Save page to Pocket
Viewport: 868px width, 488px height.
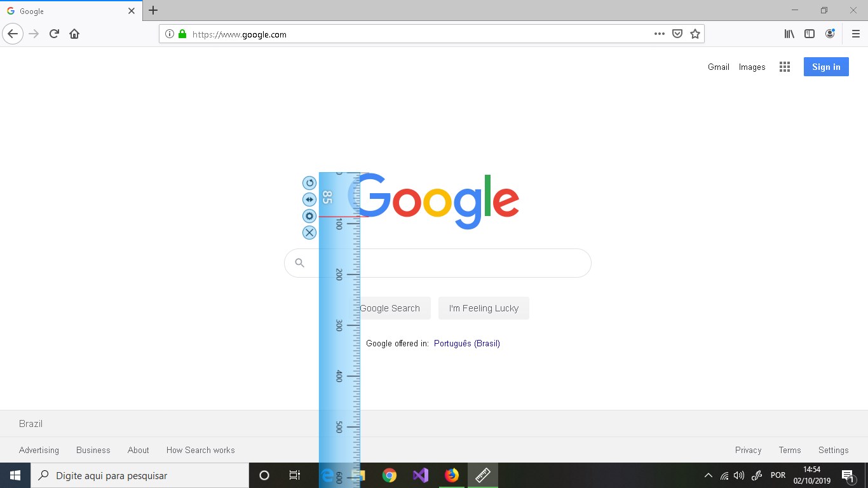pos(677,34)
